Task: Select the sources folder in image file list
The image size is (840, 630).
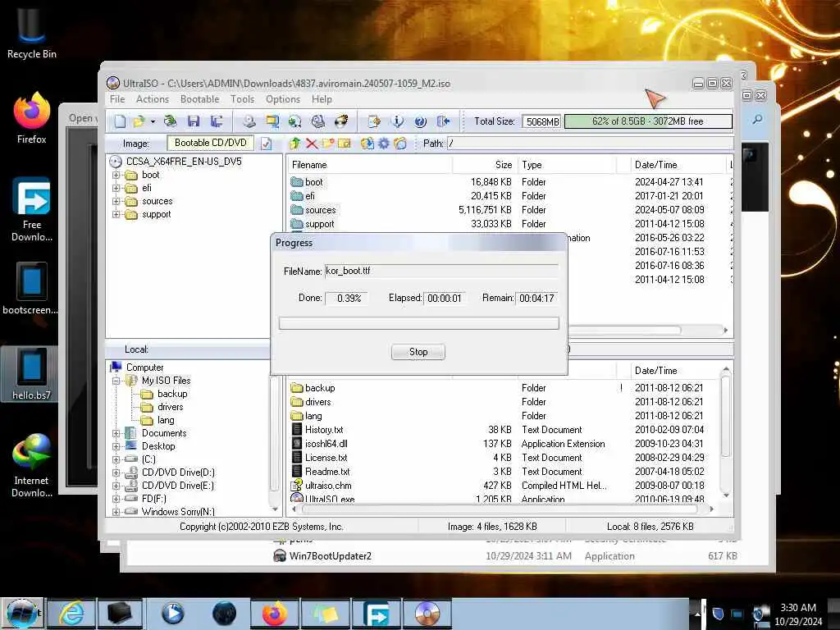Action: point(321,210)
